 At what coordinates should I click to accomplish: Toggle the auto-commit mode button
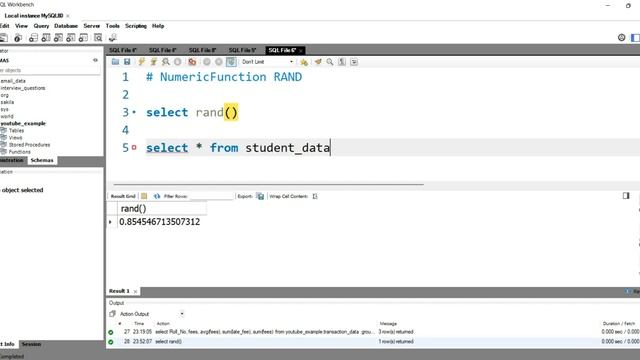(x=231, y=62)
